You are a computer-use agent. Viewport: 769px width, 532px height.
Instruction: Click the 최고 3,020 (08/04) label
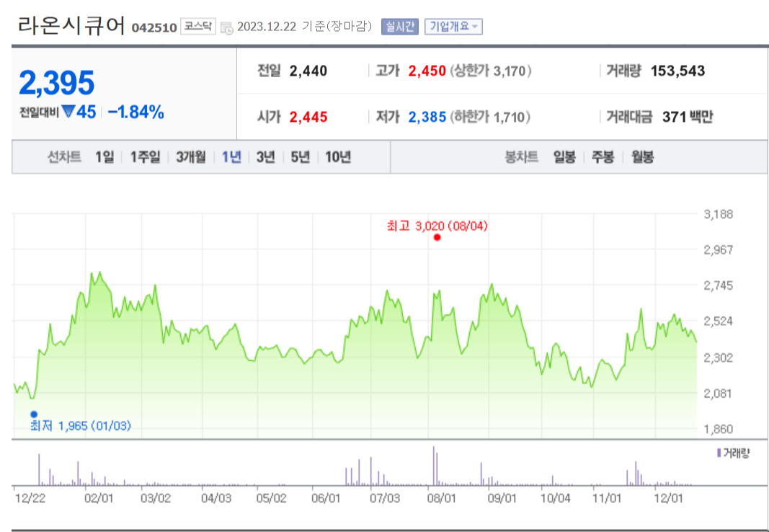tap(437, 226)
